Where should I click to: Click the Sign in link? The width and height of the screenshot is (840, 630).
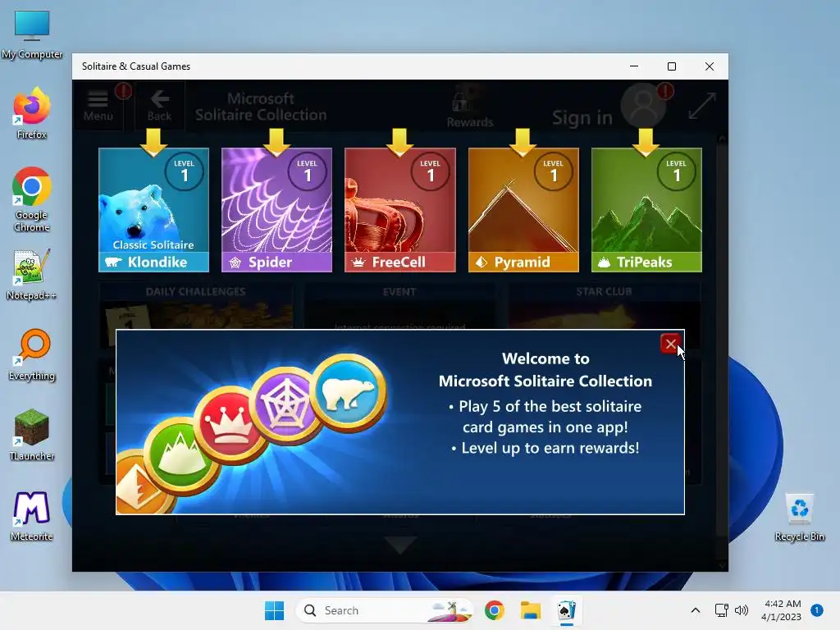click(582, 117)
